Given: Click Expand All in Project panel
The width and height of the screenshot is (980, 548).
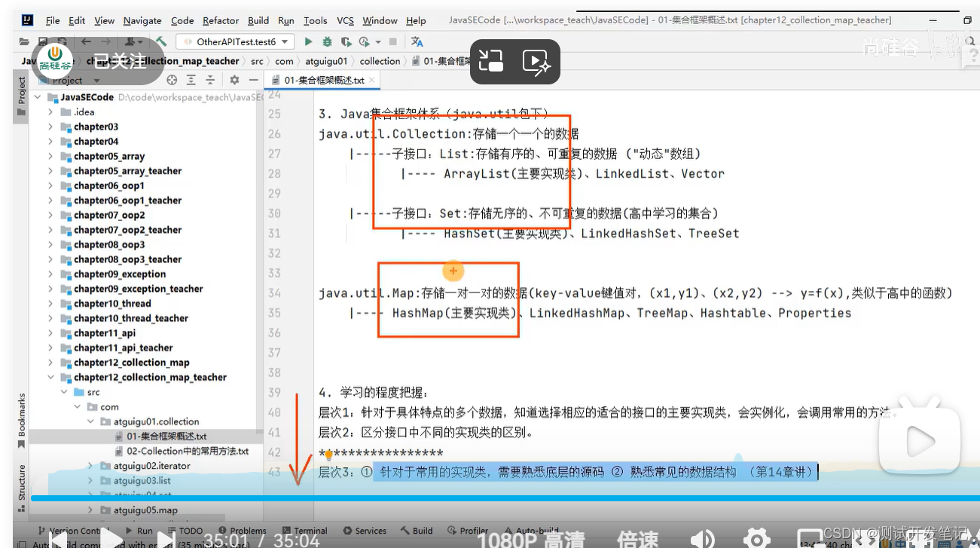Looking at the screenshot, I should pos(191,80).
